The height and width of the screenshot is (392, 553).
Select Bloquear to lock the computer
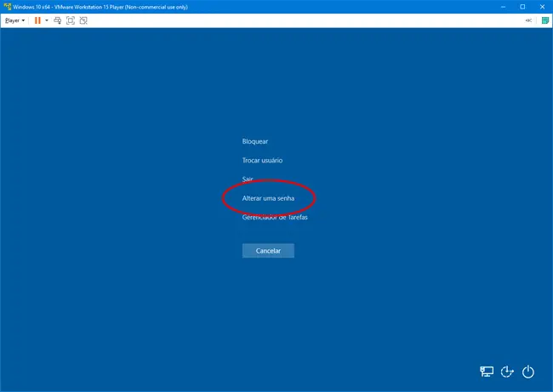point(255,141)
